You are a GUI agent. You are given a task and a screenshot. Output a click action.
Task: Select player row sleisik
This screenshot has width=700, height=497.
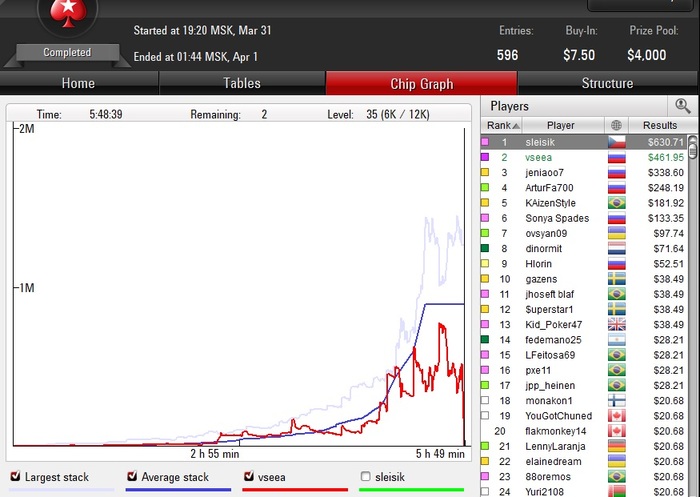pyautogui.click(x=584, y=142)
